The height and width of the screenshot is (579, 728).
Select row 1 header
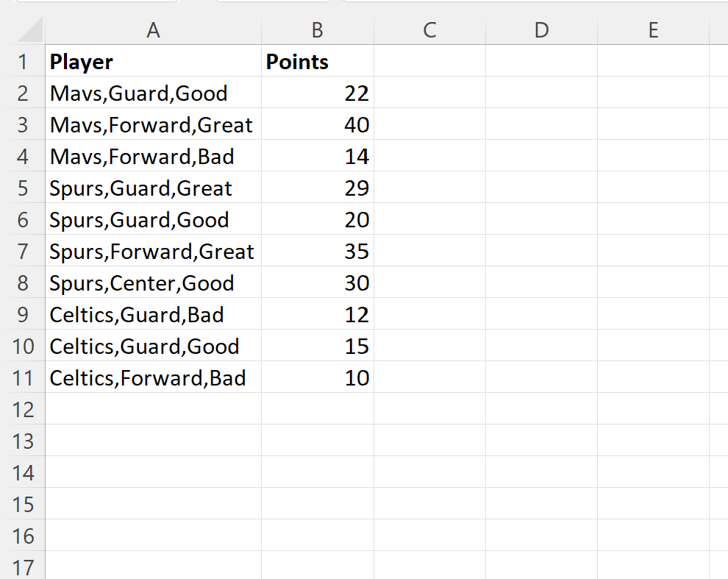tap(23, 62)
